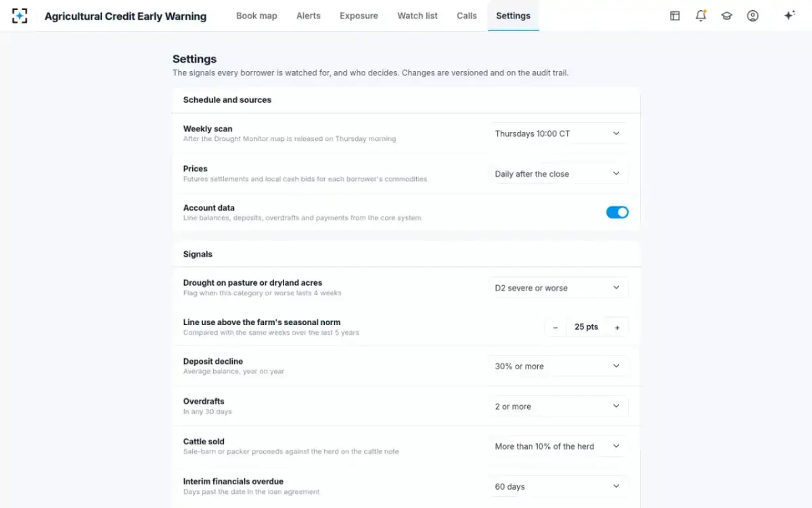The width and height of the screenshot is (812, 508).
Task: Open the layout panel icon
Action: (x=675, y=16)
